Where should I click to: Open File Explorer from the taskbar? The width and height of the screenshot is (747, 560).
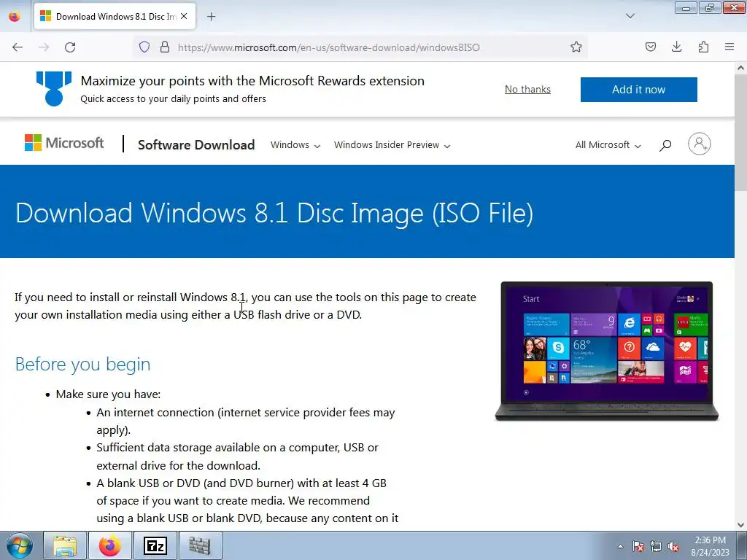tap(65, 545)
